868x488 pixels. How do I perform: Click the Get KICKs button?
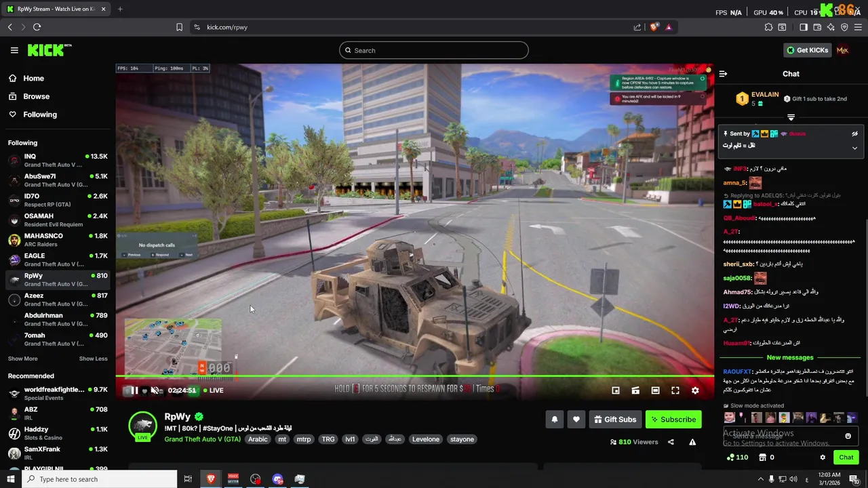click(807, 50)
